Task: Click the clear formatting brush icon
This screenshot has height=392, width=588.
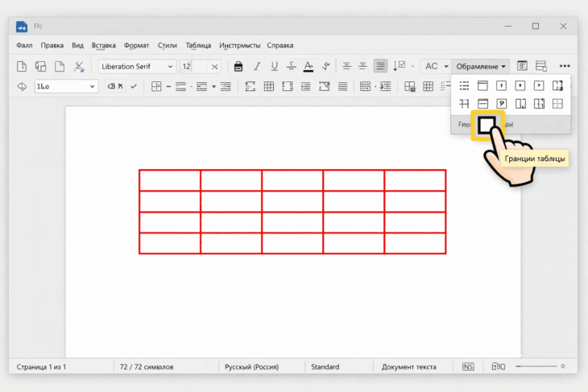Action: pyautogui.click(x=326, y=66)
